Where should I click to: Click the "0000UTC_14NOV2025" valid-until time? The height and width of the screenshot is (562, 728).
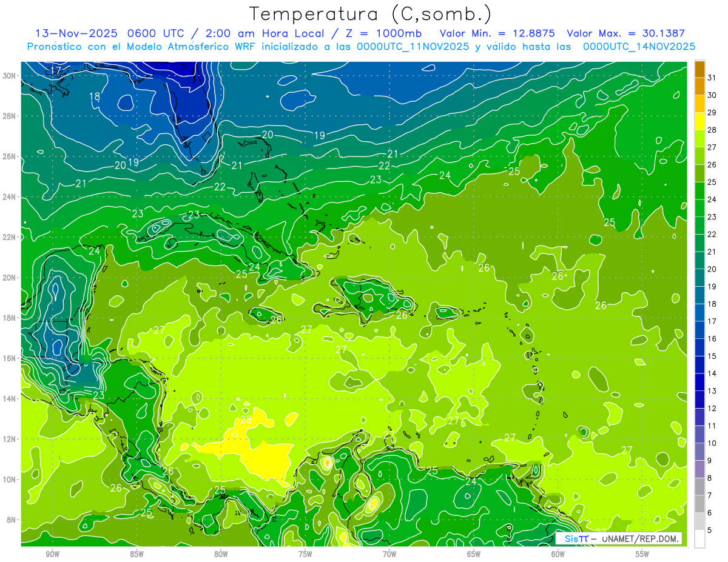(639, 47)
